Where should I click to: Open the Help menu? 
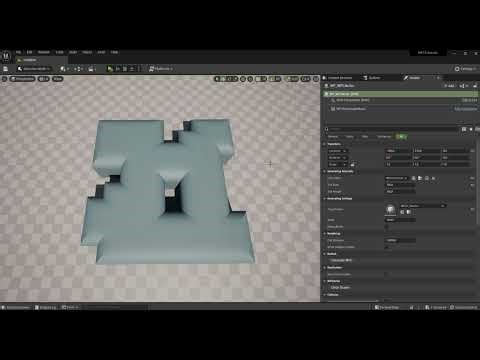click(114, 52)
